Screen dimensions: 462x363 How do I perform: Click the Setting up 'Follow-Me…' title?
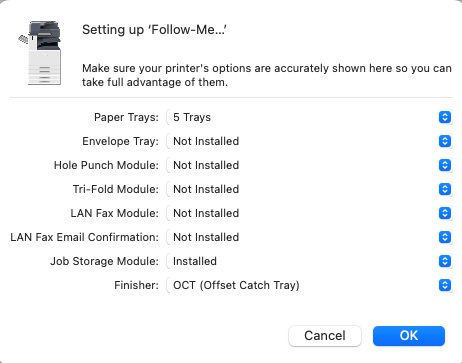coord(154,30)
